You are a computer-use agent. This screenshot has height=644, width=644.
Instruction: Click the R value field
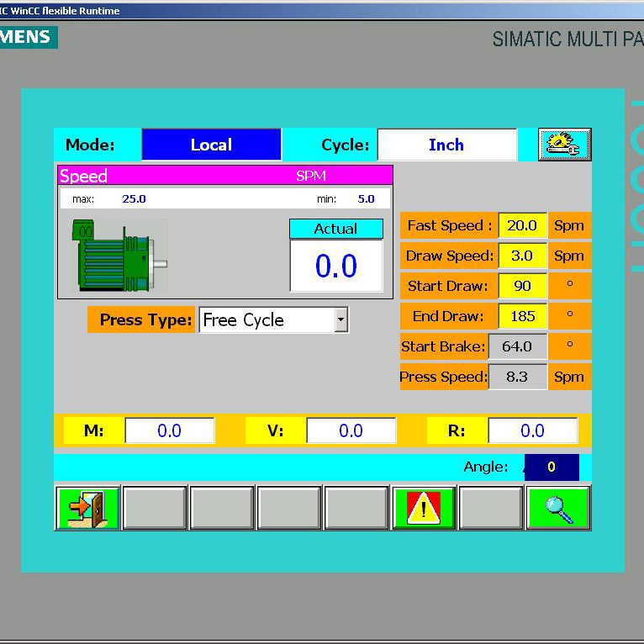(533, 430)
